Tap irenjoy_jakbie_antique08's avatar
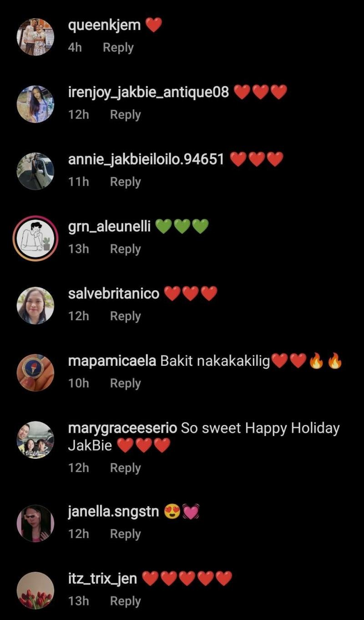The height and width of the screenshot is (620, 364). tap(35, 104)
